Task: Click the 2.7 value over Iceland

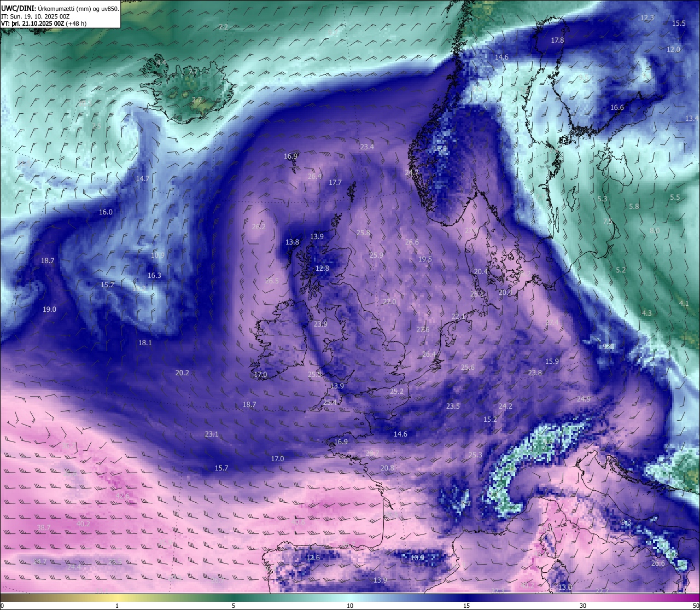Action: [x=196, y=100]
